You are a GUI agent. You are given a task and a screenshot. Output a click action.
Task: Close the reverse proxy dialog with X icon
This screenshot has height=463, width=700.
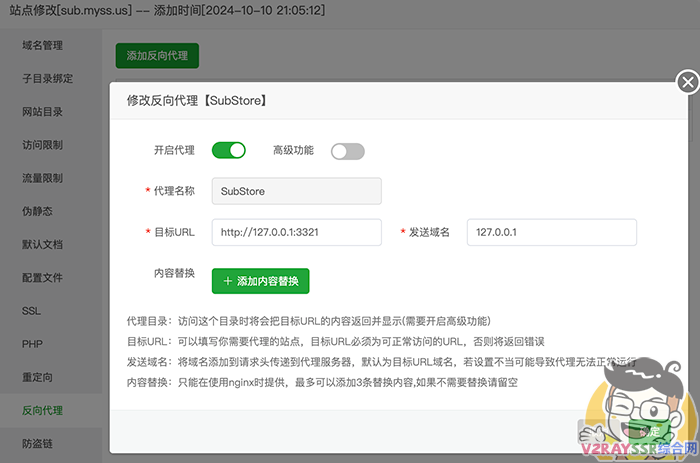pos(687,82)
